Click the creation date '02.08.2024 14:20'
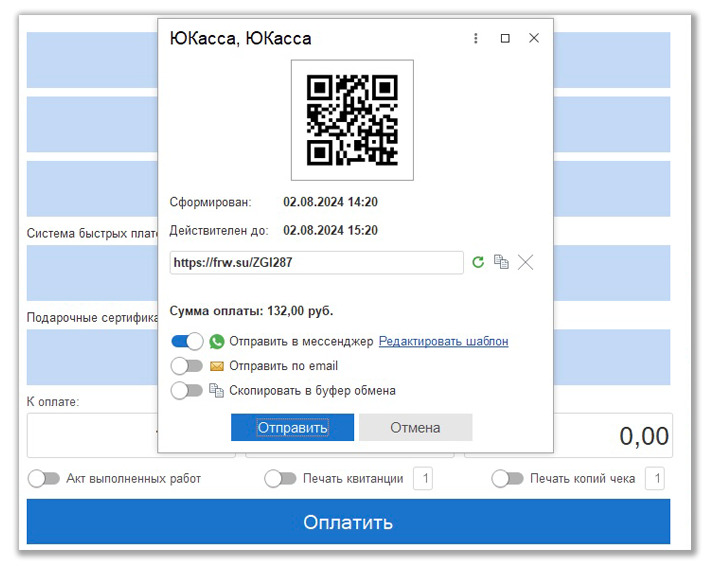This screenshot has height=565, width=716. (330, 202)
